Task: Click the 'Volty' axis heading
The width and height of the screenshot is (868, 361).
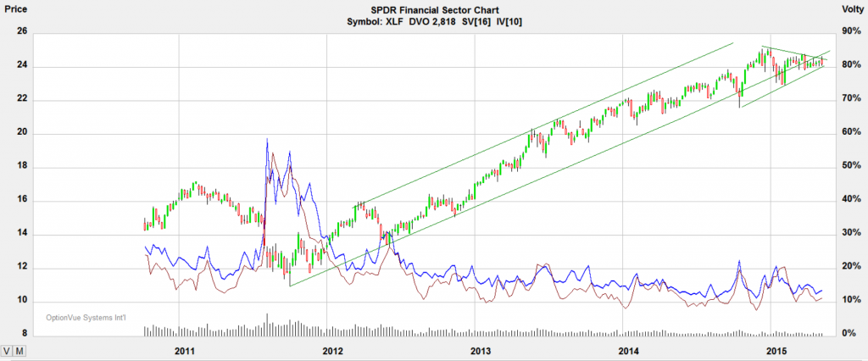Action: point(851,9)
